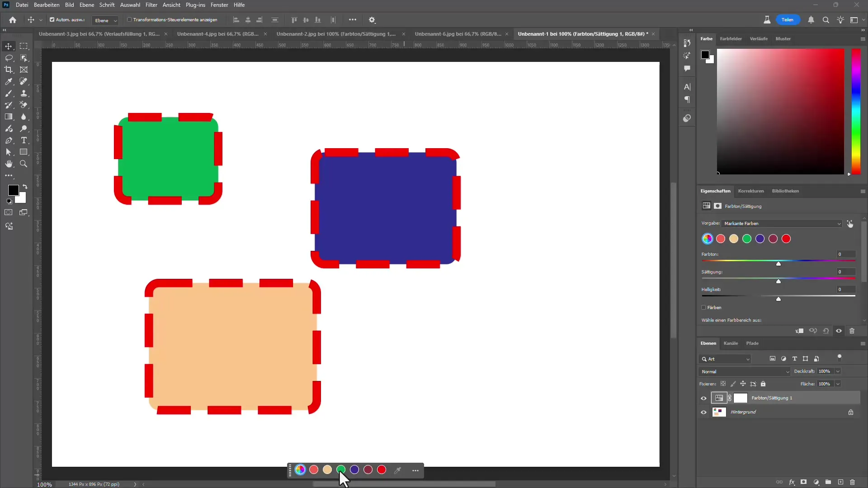
Task: Select the Object Selection tool
Action: tap(24, 58)
